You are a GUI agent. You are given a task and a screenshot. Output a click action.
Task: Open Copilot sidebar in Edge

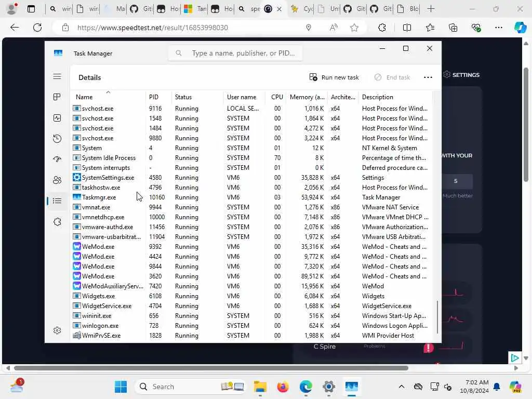pos(520,28)
